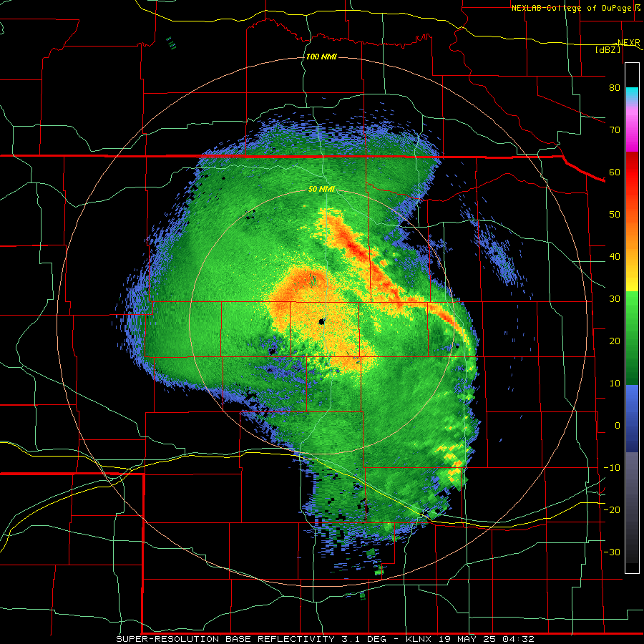Click the NEXR label above the color scale
Screen dimensions: 644x644
click(628, 42)
